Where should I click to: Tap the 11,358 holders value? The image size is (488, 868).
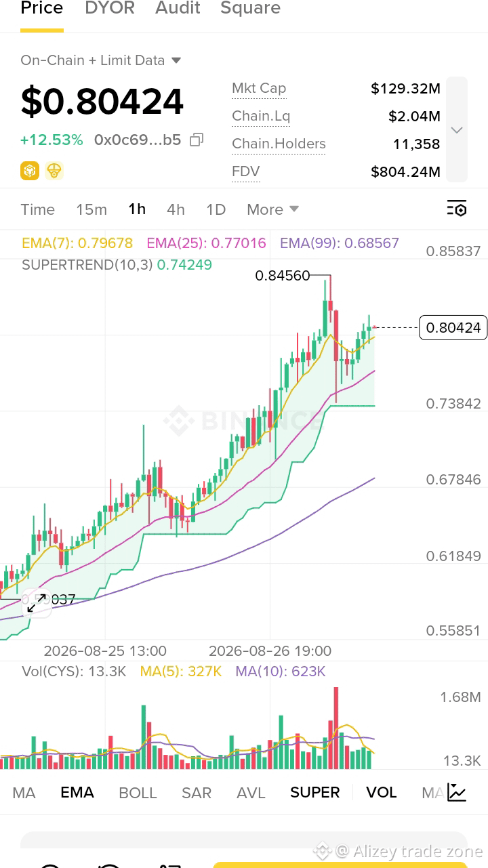pyautogui.click(x=417, y=144)
